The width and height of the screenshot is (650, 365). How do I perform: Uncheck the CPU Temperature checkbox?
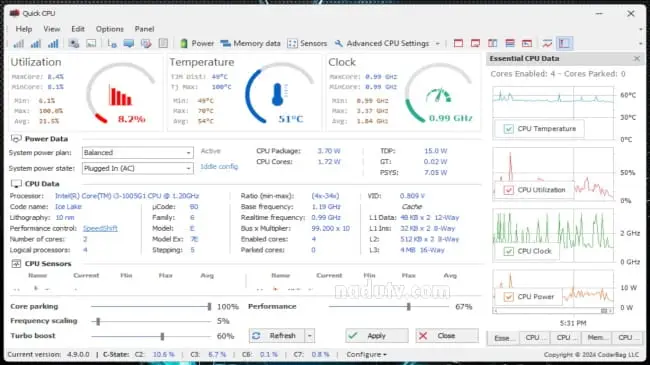point(508,129)
